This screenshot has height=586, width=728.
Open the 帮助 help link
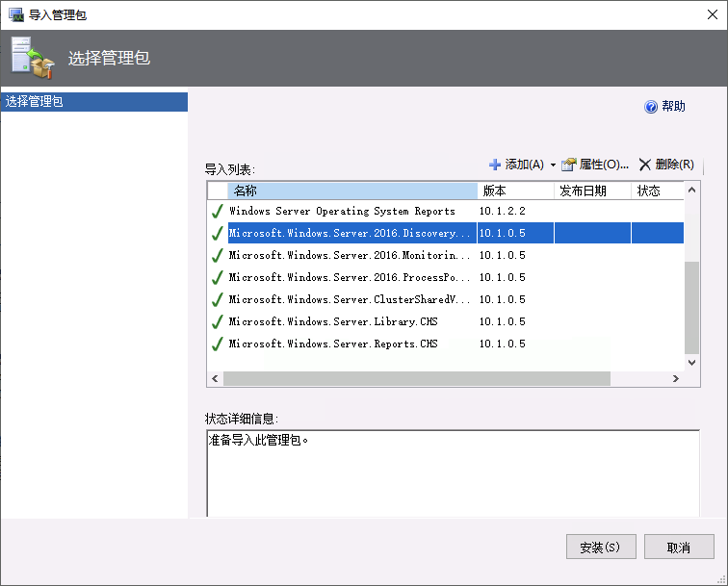click(673, 106)
